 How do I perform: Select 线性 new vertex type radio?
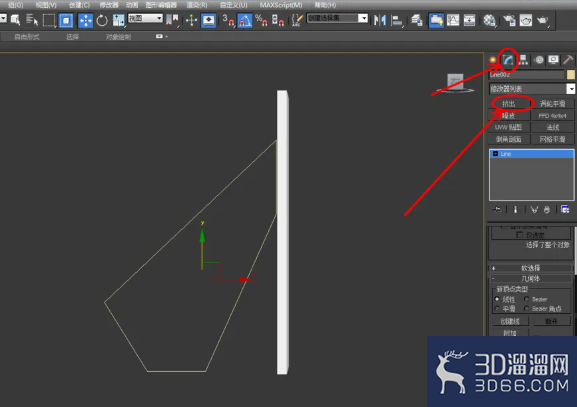point(497,299)
